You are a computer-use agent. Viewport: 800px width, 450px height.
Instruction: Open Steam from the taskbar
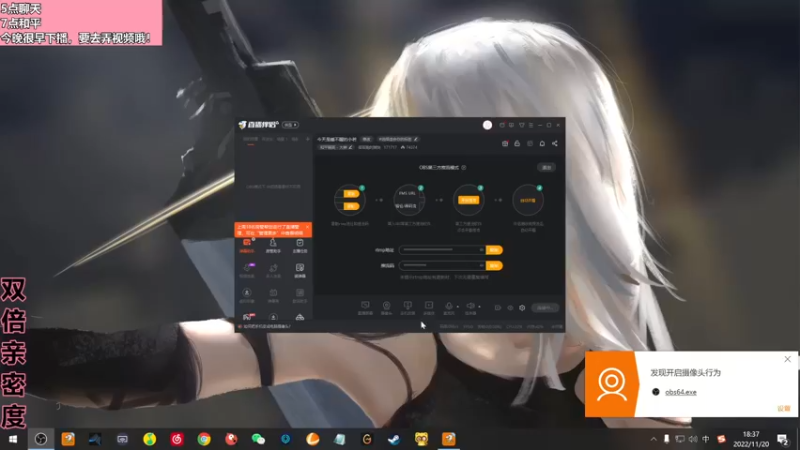pyautogui.click(x=394, y=439)
